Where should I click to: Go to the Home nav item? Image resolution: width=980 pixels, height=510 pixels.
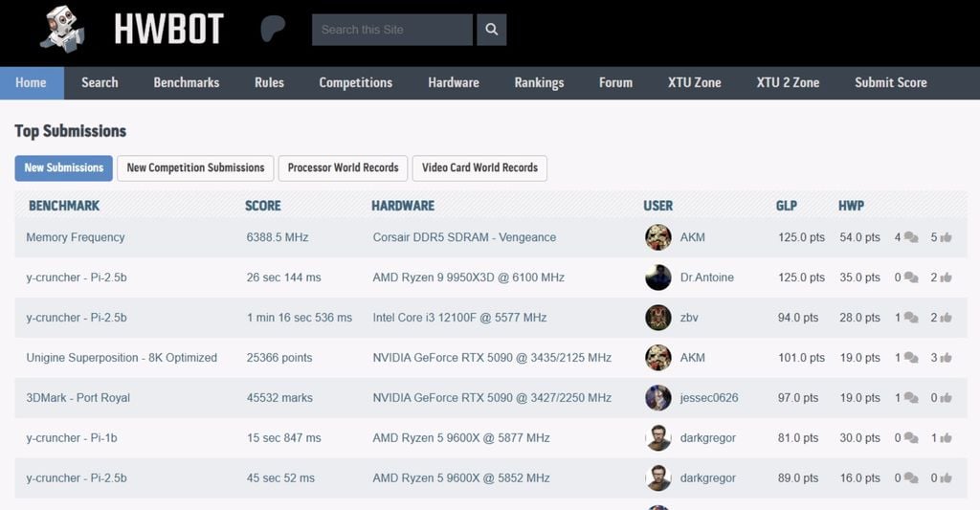(x=32, y=82)
